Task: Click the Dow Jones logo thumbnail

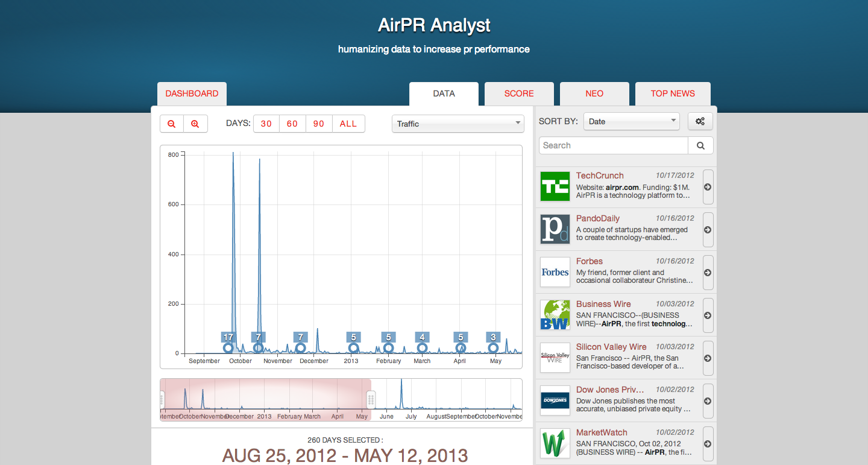Action: click(555, 401)
